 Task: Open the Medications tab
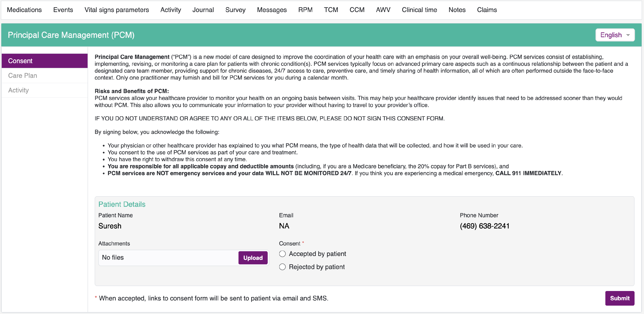pos(24,10)
